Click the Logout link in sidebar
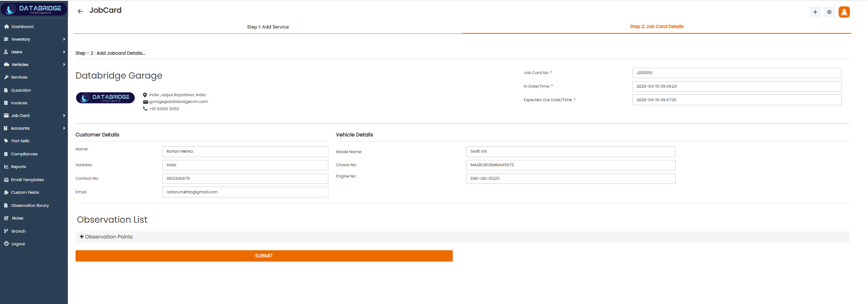 tap(18, 244)
